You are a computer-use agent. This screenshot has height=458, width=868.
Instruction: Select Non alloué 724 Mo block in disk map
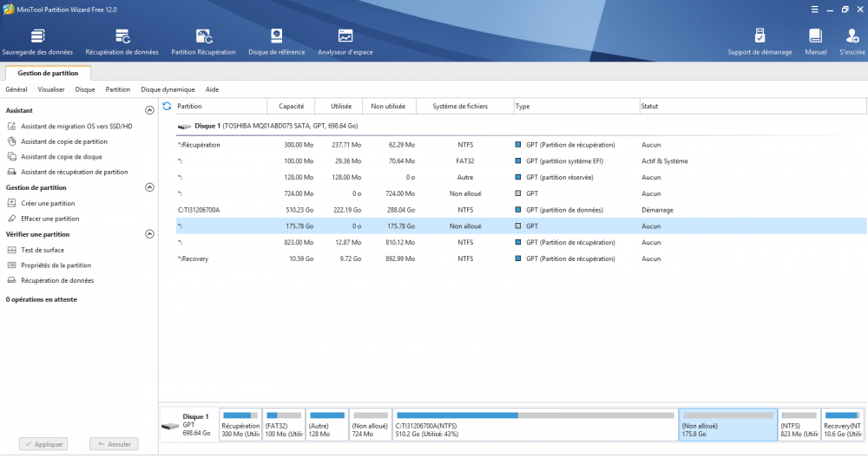[371, 425]
